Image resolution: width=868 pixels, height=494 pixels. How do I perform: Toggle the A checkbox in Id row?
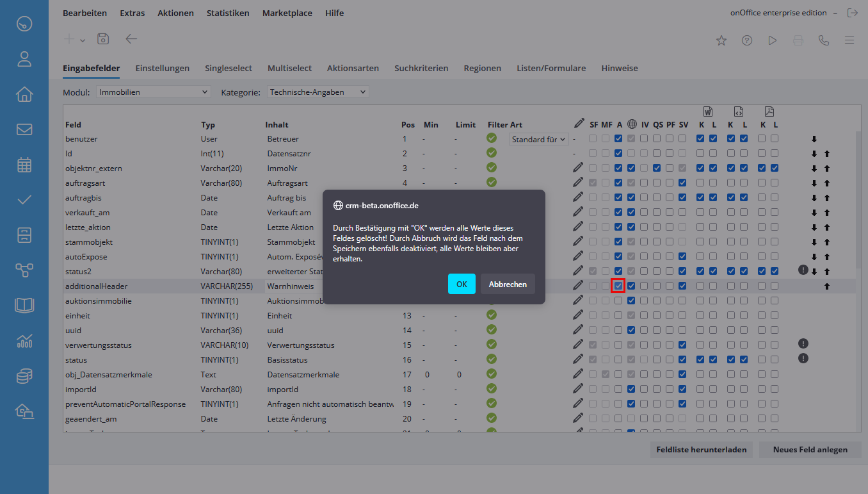(618, 153)
